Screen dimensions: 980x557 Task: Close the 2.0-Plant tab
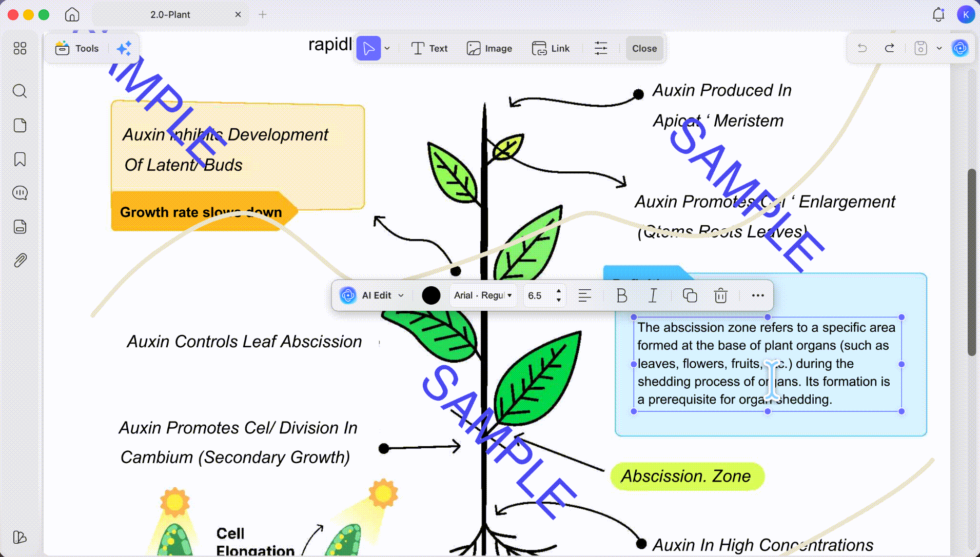(x=238, y=14)
